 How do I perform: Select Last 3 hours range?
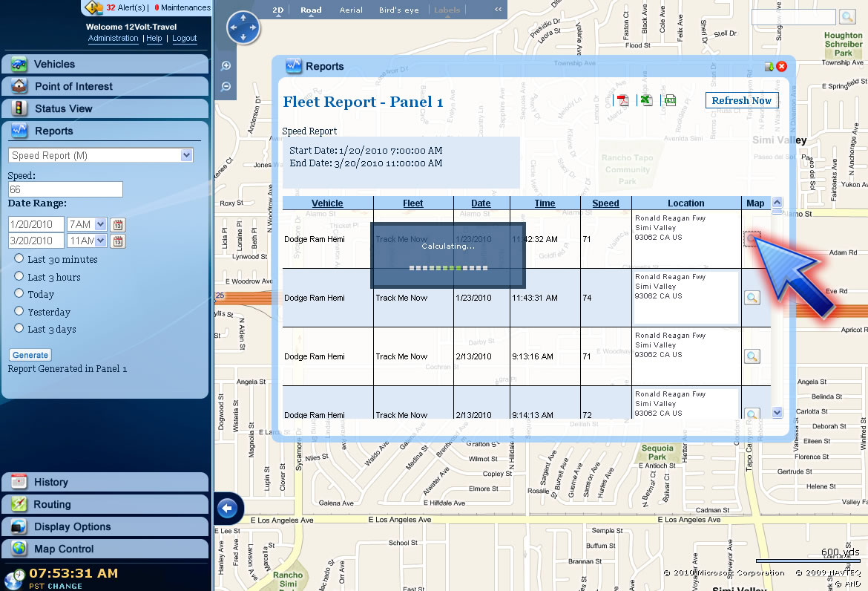coord(19,276)
